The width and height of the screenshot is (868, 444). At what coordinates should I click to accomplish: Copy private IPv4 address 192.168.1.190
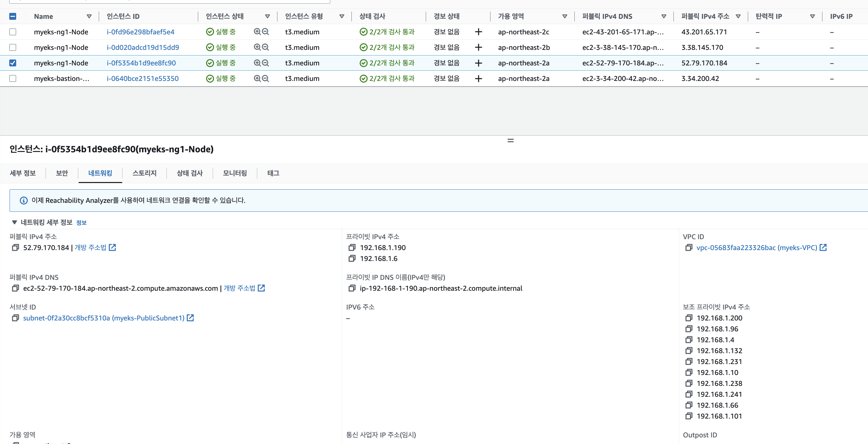pos(352,248)
